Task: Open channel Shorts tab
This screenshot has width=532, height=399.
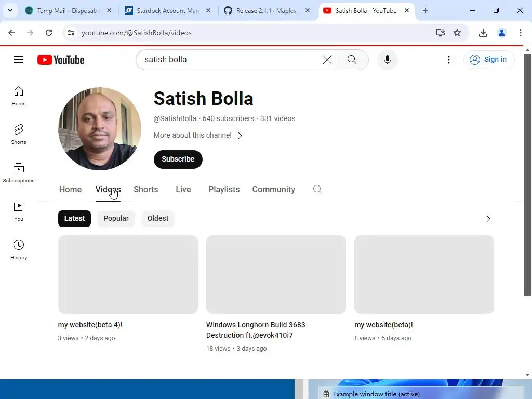Action: pos(146,189)
